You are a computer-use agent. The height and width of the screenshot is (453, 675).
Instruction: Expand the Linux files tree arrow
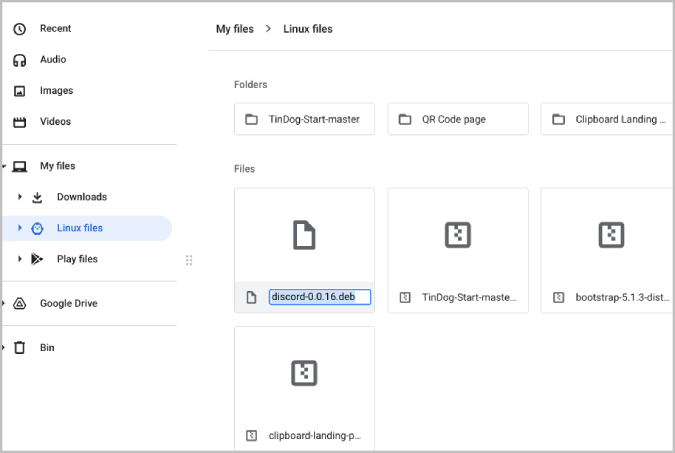click(x=20, y=228)
